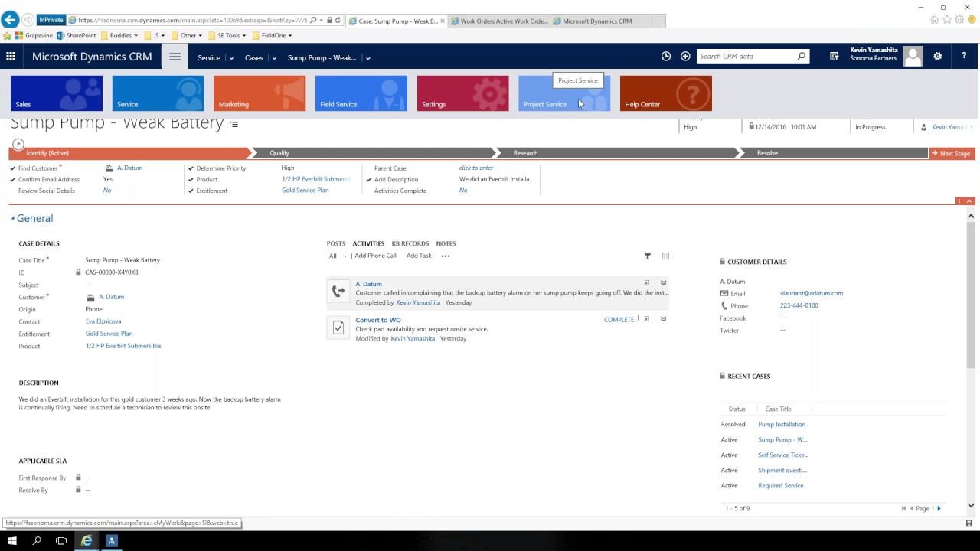Click the process flow flag icon
The height and width of the screenshot is (551, 980).
(18, 144)
